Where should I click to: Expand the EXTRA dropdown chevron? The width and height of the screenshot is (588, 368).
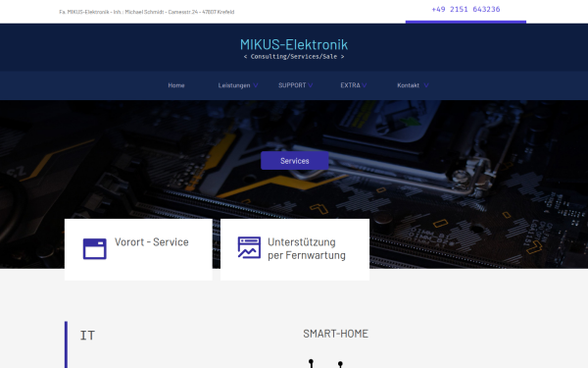tap(365, 85)
